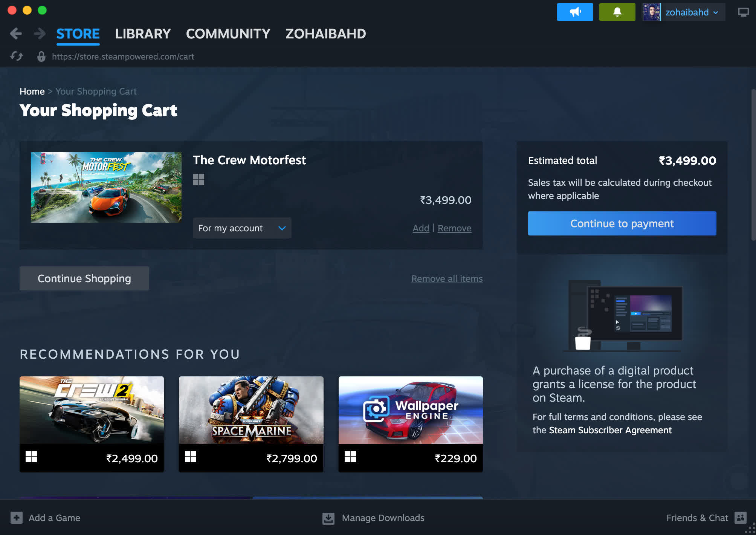This screenshot has width=756, height=535.
Task: Open the Community tab
Action: [x=228, y=34]
